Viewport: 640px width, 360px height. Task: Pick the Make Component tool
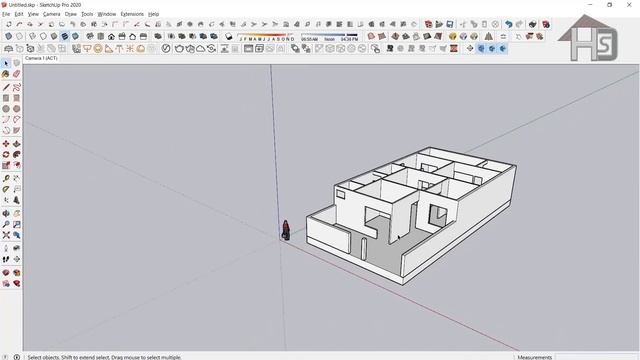16,63
